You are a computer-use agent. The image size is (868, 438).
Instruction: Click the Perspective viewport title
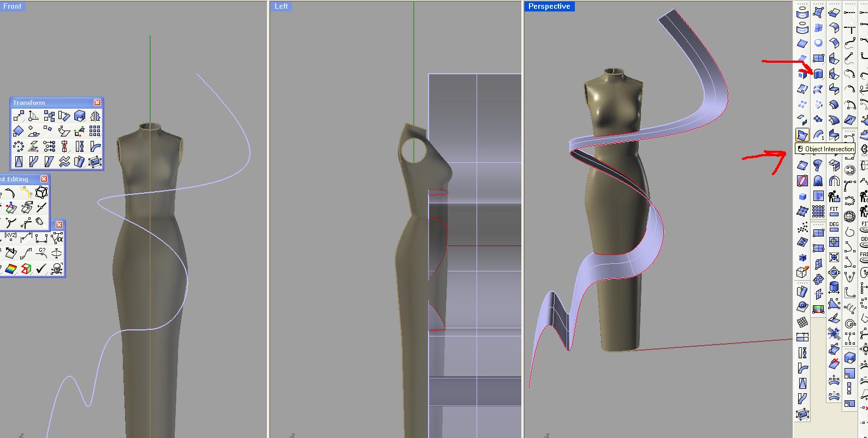(x=549, y=7)
